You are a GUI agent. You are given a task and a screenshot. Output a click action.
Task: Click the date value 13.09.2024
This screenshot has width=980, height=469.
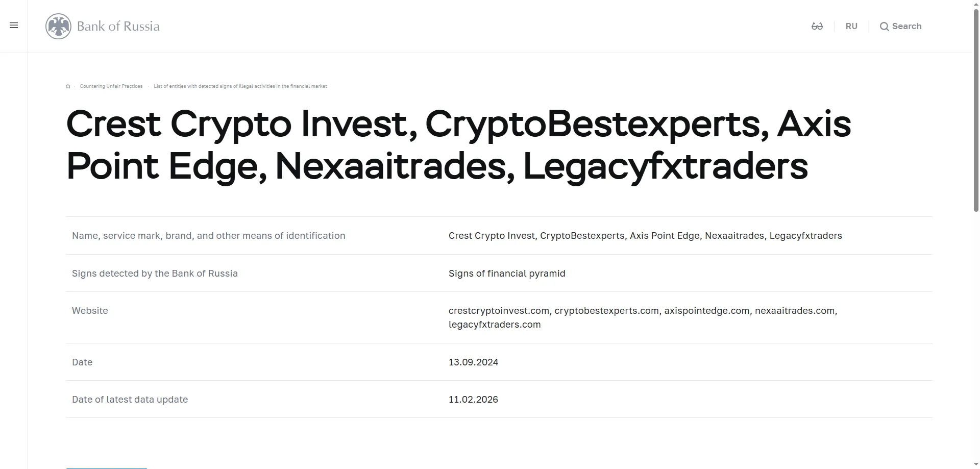(473, 362)
